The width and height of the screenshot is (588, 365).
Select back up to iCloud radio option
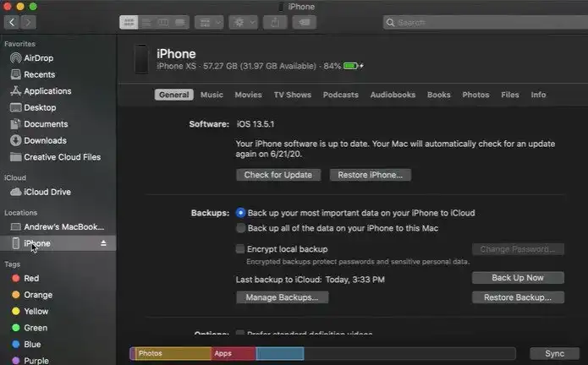[x=241, y=213]
